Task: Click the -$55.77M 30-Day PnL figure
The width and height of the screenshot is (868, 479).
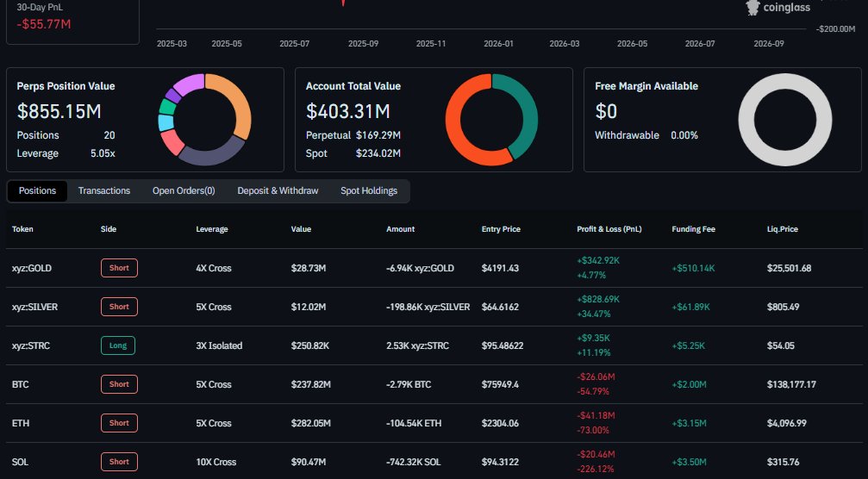Action: click(x=44, y=24)
